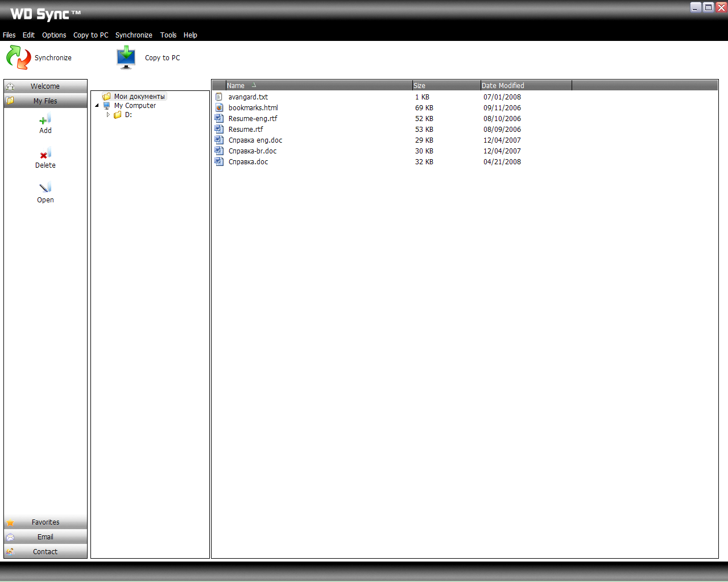Click the Favorites star icon
The height and width of the screenshot is (582, 728).
(10, 522)
